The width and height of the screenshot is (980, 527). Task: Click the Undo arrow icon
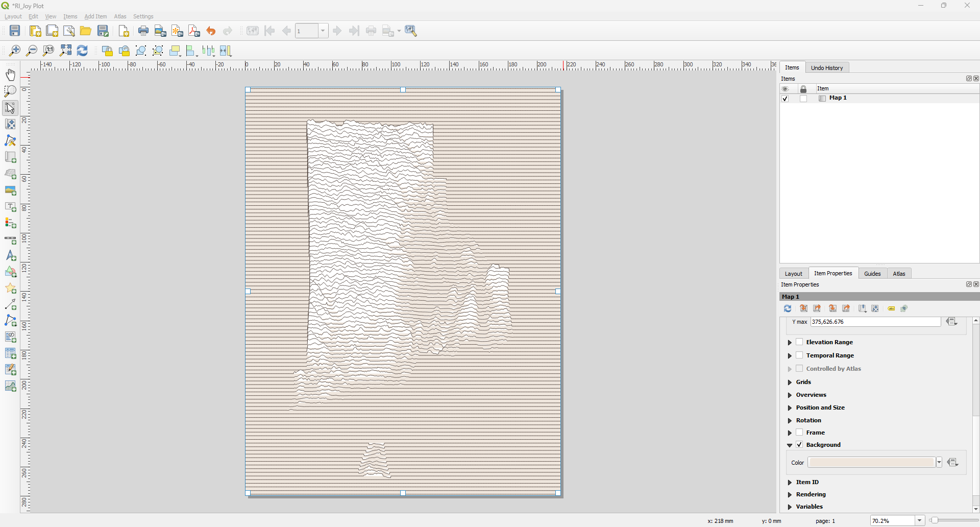point(211,31)
